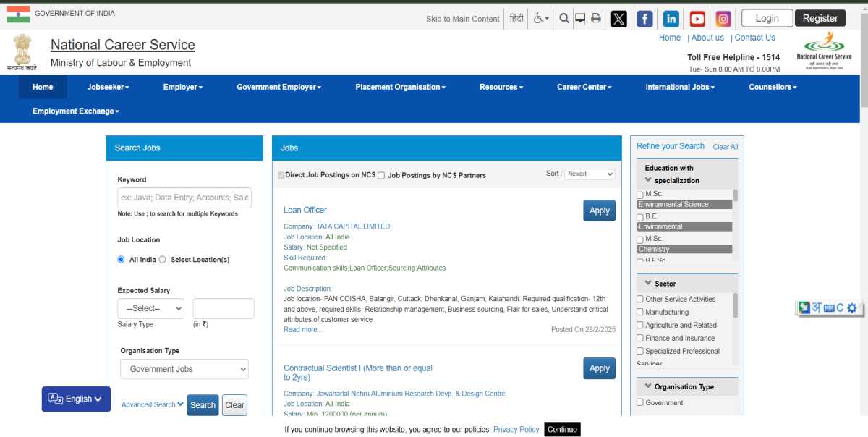Image resolution: width=868 pixels, height=437 pixels.
Task: Open the Facebook page icon
Action: point(644,19)
